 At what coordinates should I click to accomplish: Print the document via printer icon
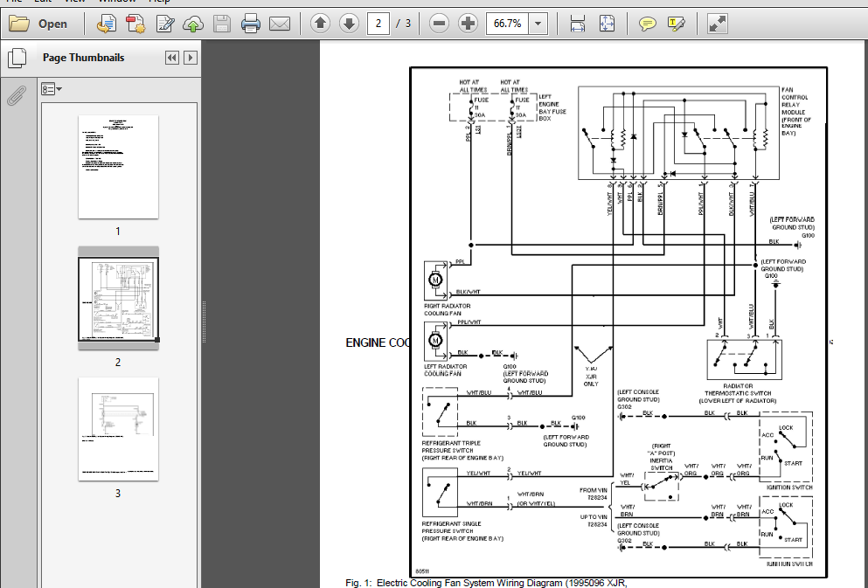click(x=251, y=24)
